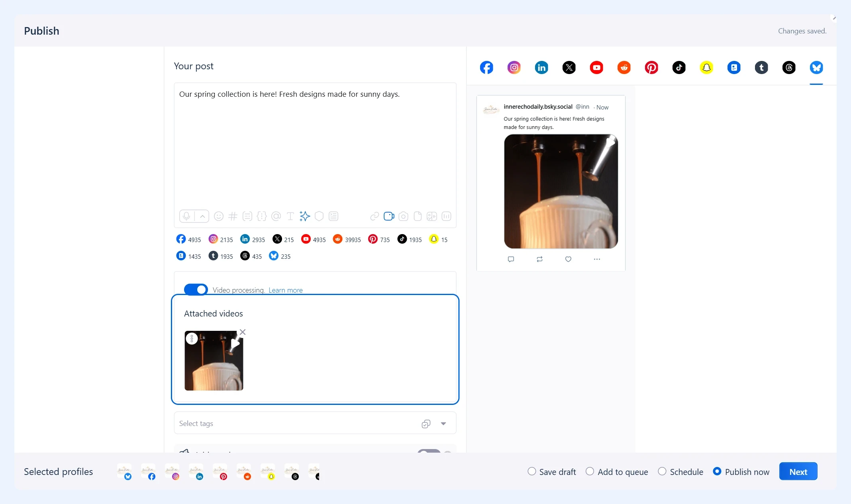Open the media gallery icon

(432, 216)
